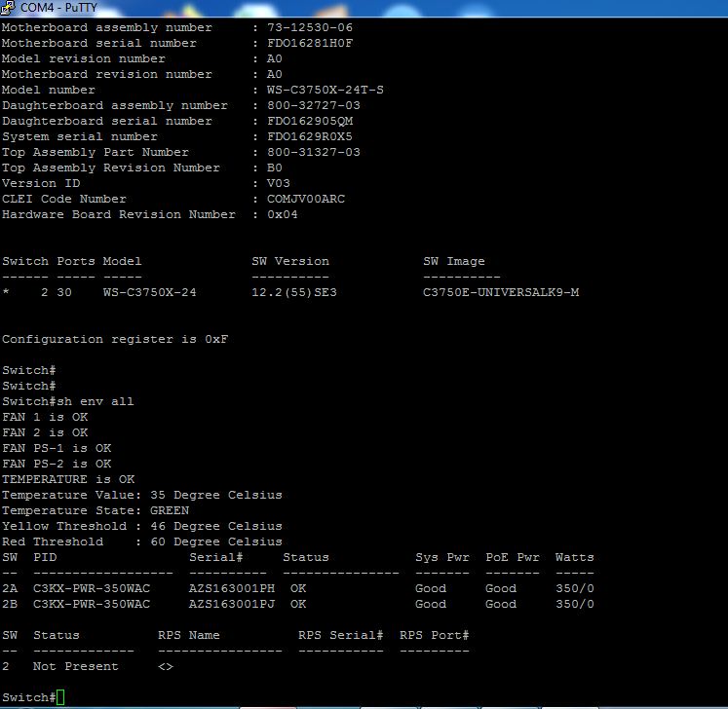This screenshot has height=709, width=728.
Task: Click Model revision number A0 value
Action: coord(275,59)
